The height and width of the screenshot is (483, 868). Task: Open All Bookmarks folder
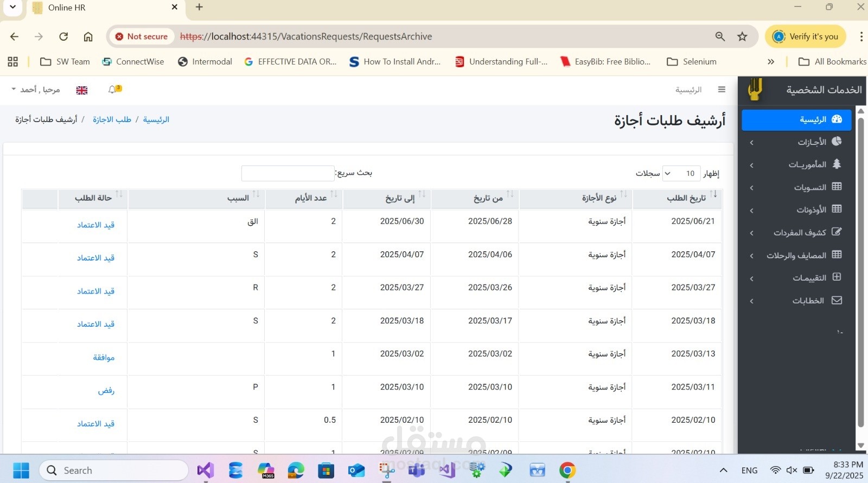833,62
